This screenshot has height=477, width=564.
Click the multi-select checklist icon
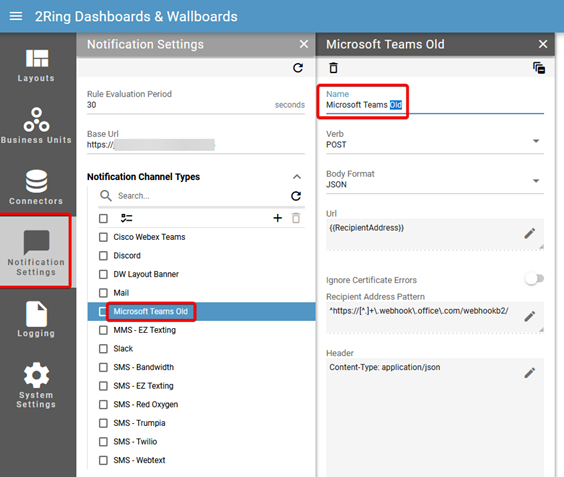pos(126,218)
